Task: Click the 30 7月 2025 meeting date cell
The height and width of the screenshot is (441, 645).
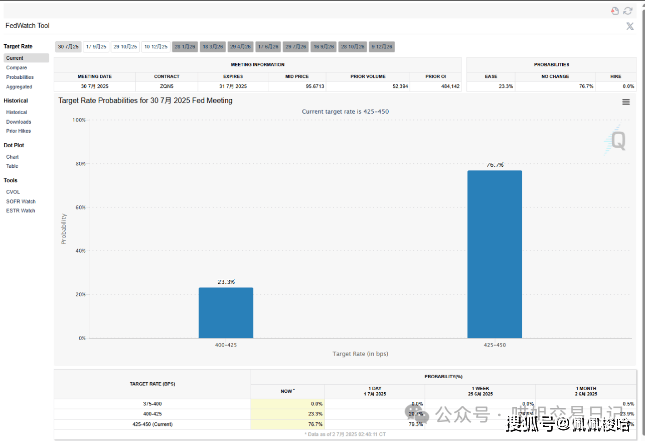Action: pyautogui.click(x=95, y=86)
